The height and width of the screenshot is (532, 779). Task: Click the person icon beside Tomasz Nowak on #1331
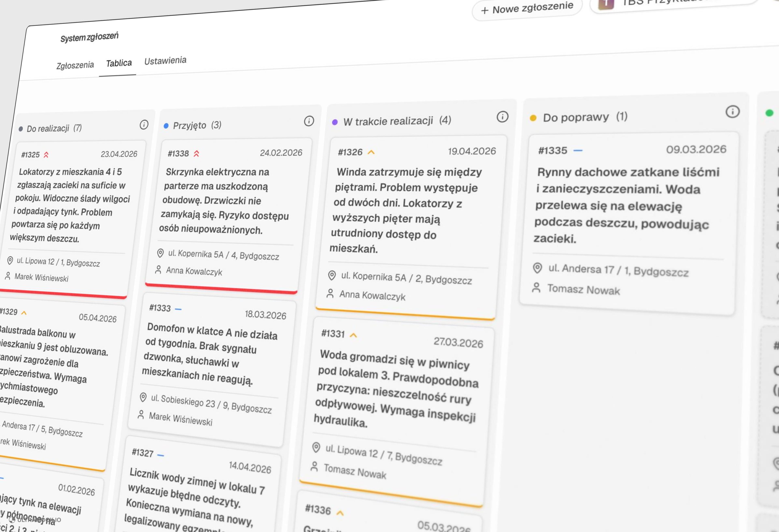click(x=314, y=466)
